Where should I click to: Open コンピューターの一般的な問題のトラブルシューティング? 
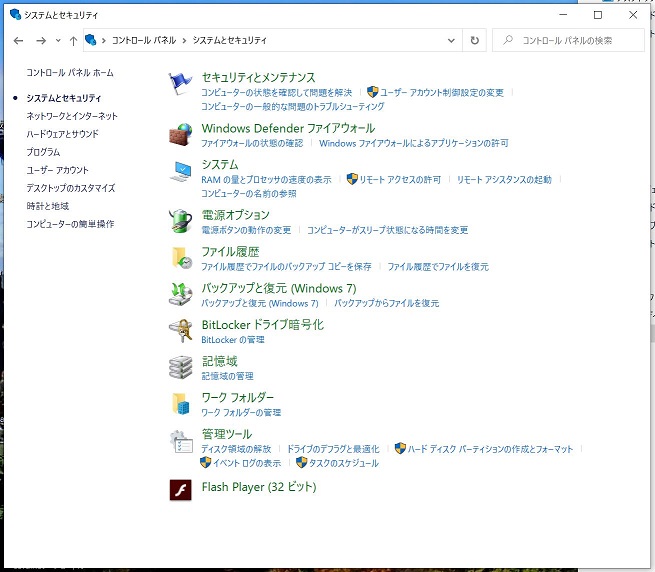[x=292, y=107]
